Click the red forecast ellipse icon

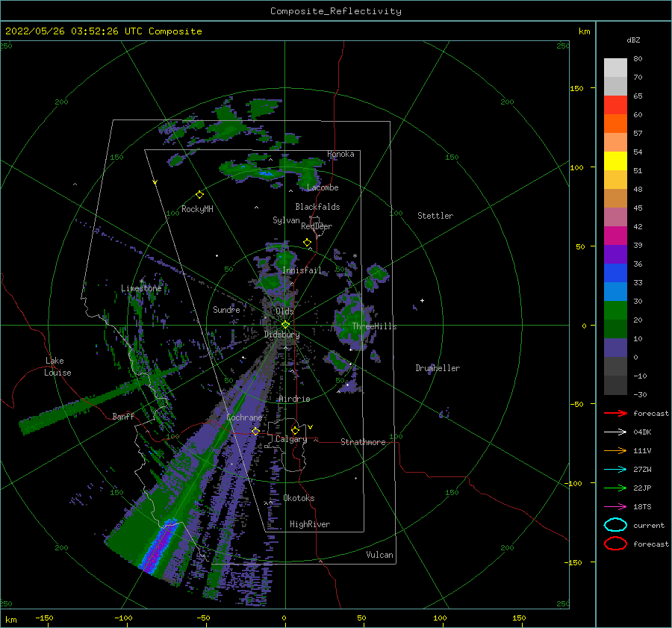[615, 544]
